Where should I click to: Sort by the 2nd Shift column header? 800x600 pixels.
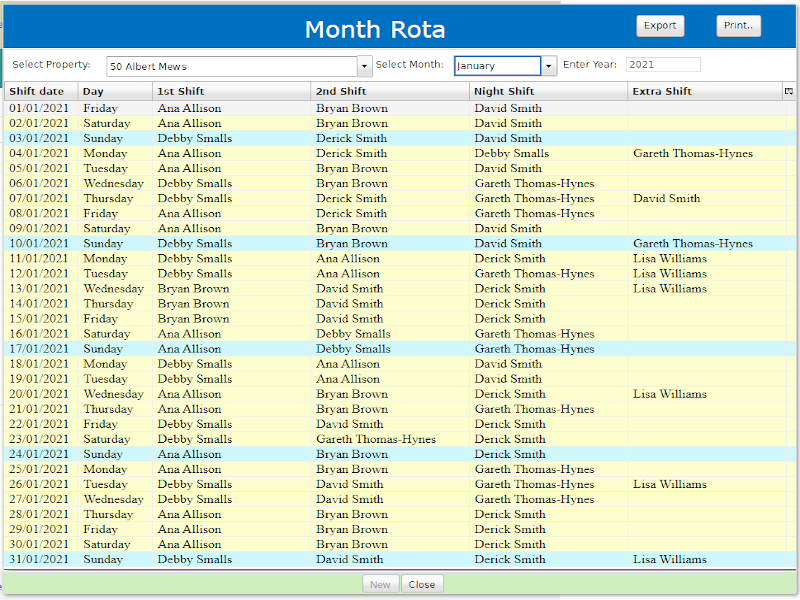[x=390, y=91]
